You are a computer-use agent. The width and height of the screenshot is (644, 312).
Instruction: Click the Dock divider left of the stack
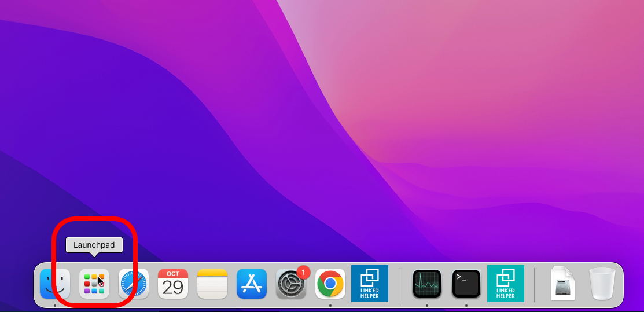535,285
